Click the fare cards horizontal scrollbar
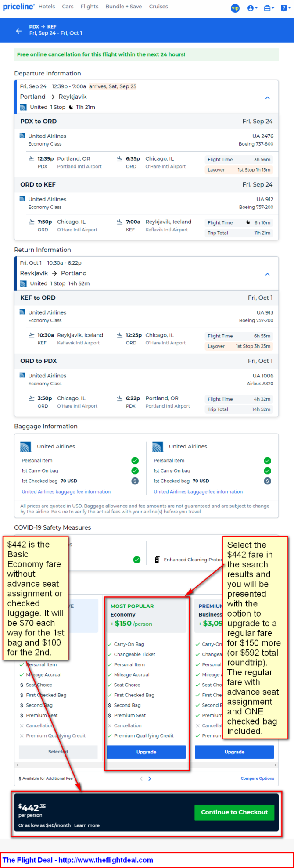This screenshot has height=868, width=294. (x=146, y=765)
